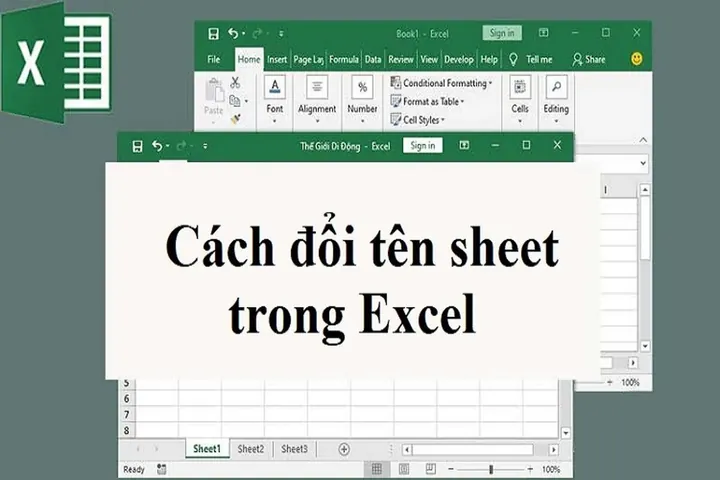Open Cell Styles menu

tap(417, 120)
